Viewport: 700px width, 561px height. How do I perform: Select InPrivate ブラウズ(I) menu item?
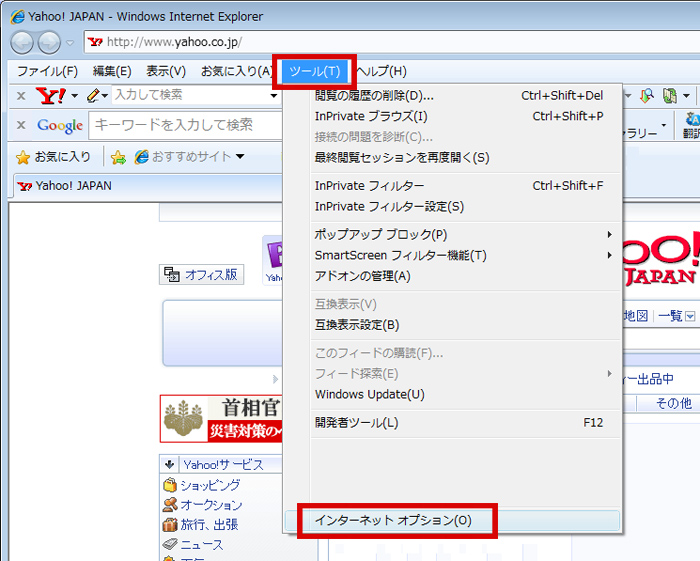[453, 116]
